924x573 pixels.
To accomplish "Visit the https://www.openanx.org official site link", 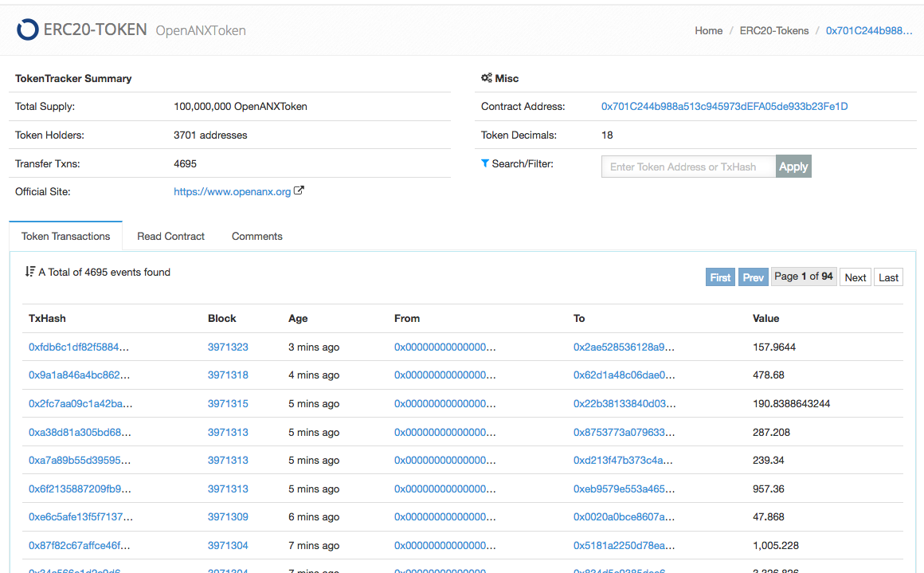I will point(232,191).
